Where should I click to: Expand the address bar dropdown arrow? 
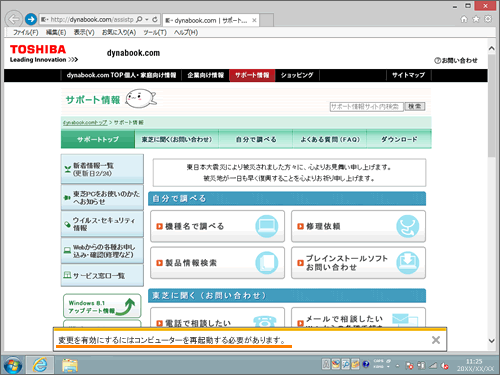(147, 20)
